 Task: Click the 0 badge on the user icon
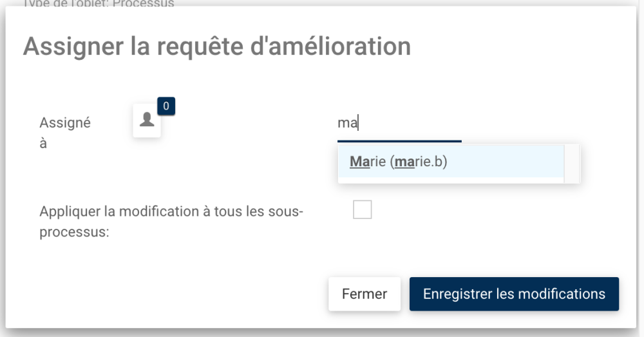(x=166, y=106)
